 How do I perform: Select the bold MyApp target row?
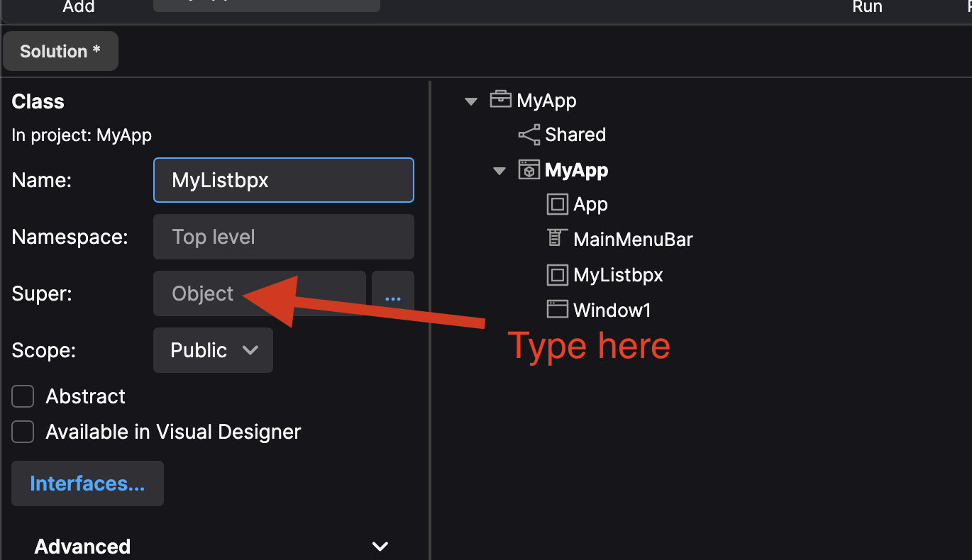pyautogui.click(x=576, y=171)
